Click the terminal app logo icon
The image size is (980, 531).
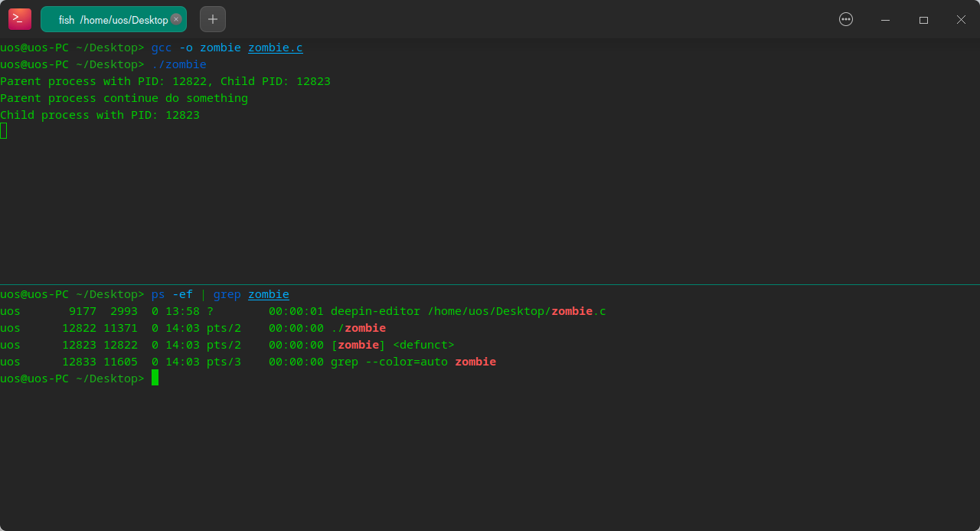20,19
